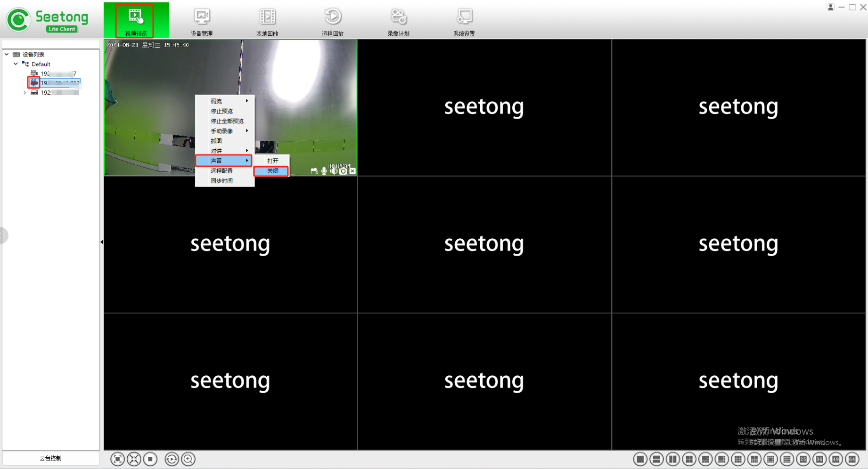Switch to six-window layout
This screenshot has width=868, height=469.
tap(705, 459)
